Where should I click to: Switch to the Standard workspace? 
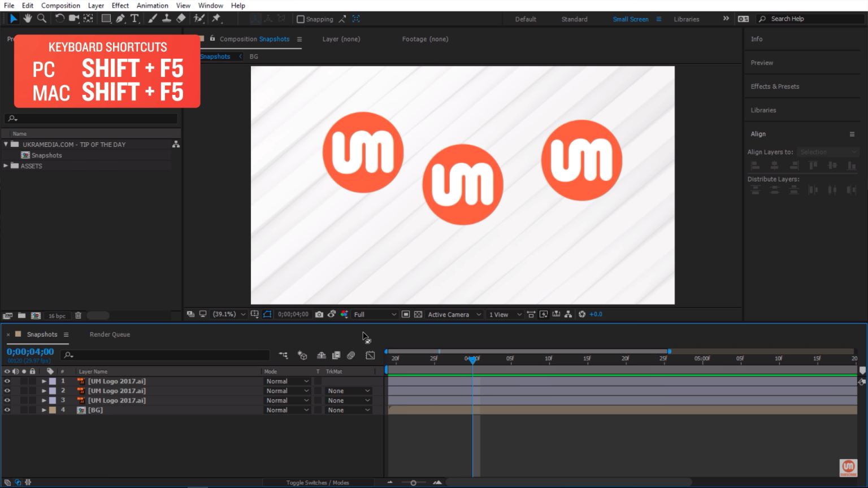point(574,19)
